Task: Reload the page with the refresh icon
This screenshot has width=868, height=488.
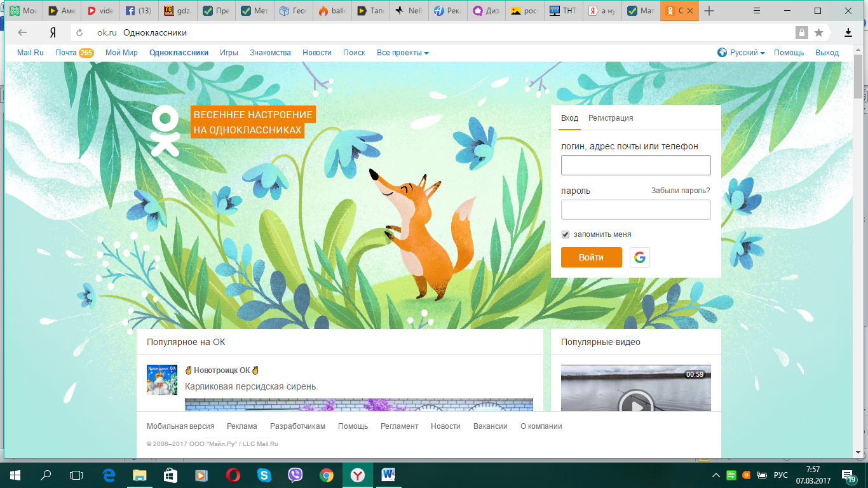Action: [79, 32]
